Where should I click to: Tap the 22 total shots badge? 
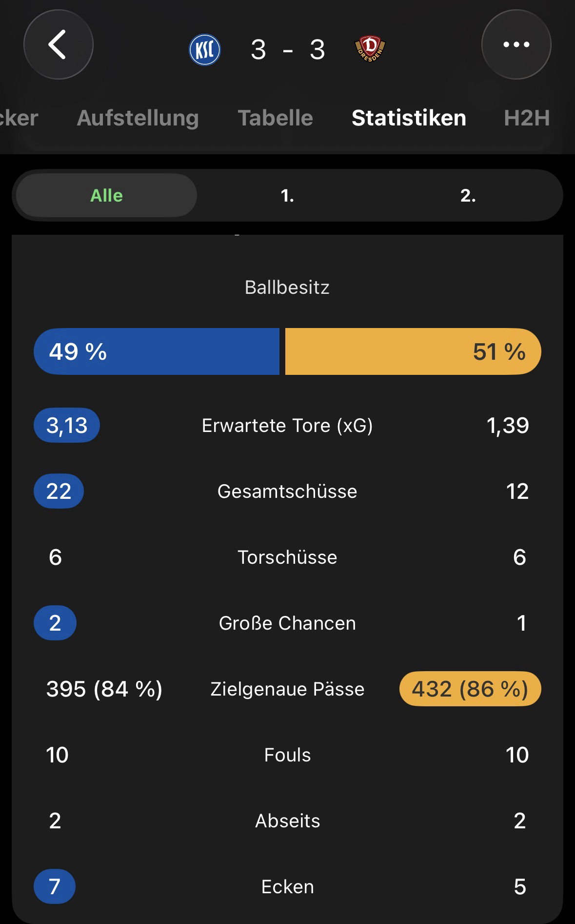tap(59, 491)
